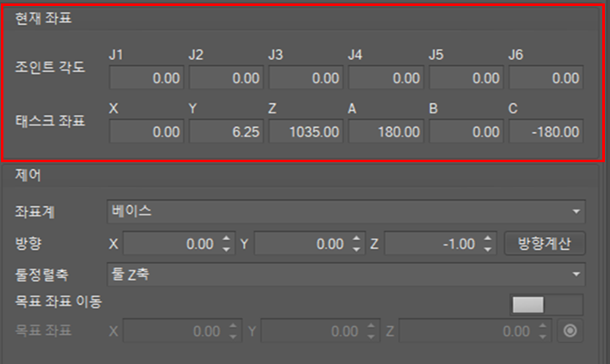The image size is (610, 364).
Task: Click the 방향 Z field showing -1.00
Action: tap(431, 244)
